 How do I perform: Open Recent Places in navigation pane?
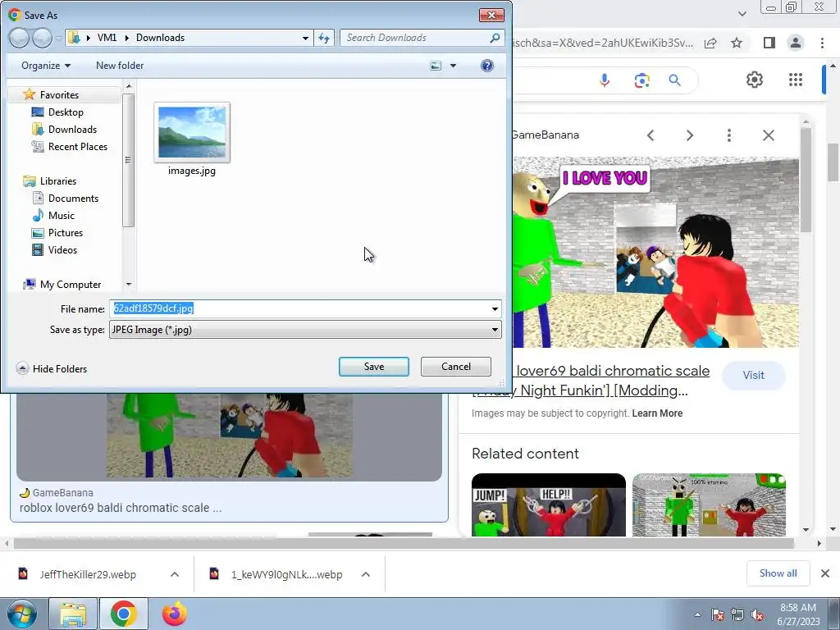click(78, 146)
